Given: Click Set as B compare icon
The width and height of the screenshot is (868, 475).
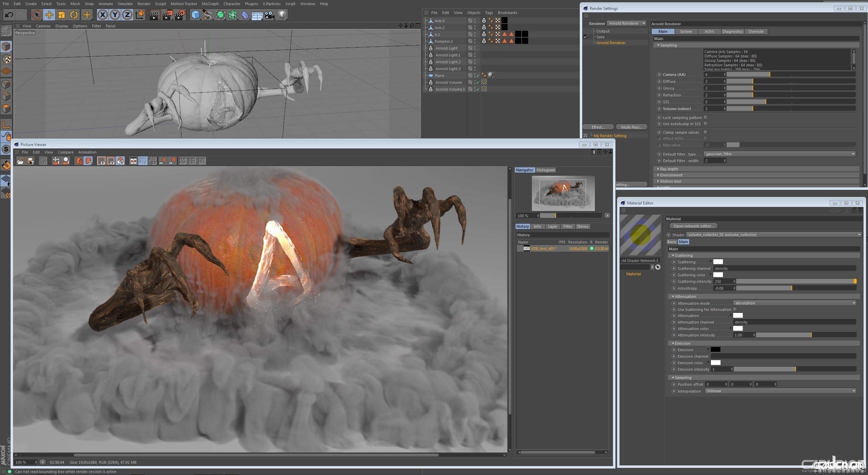Looking at the screenshot, I should (x=173, y=161).
